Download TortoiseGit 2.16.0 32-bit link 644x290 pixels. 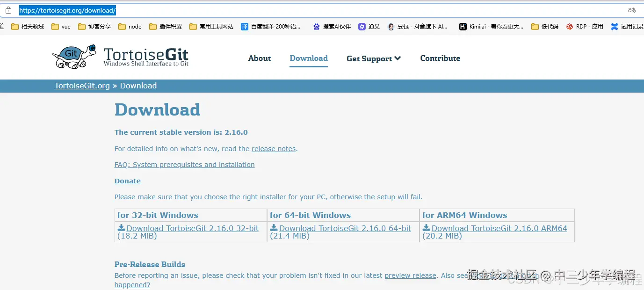click(x=193, y=228)
